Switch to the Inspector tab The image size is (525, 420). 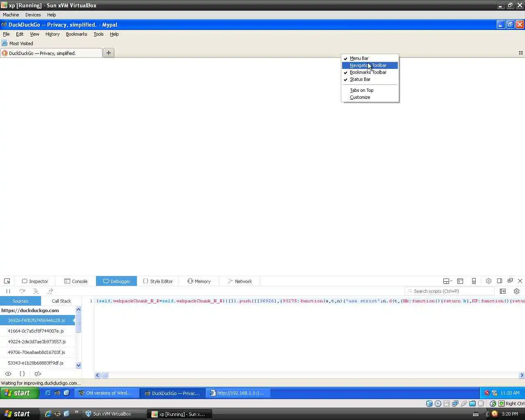coord(35,281)
